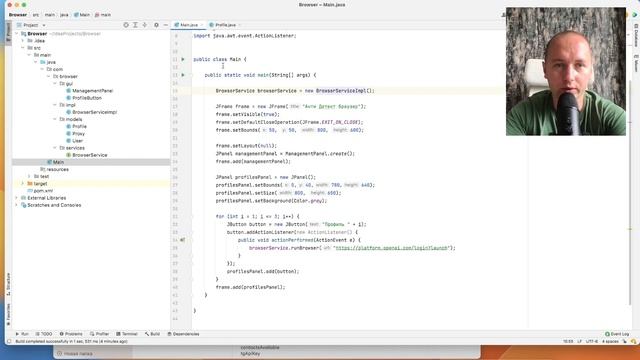The height and width of the screenshot is (360, 640).
Task: Select ManagementPanel class in tree
Action: tap(89, 91)
